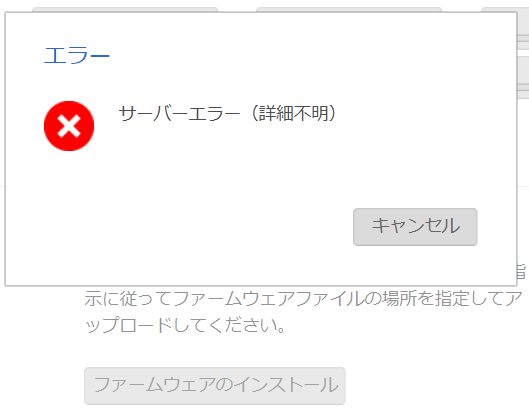
Task: Click the white field strip beside the dialog
Action: click(x=523, y=53)
